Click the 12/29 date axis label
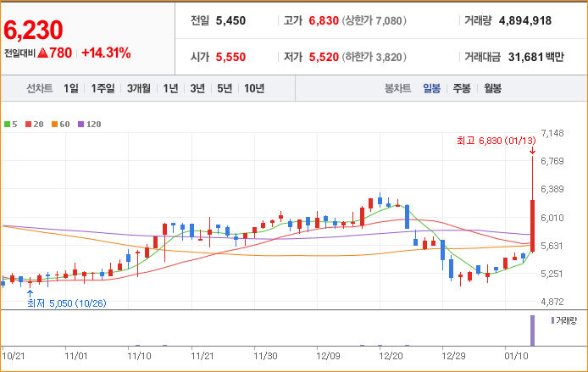The height and width of the screenshot is (372, 588). pyautogui.click(x=453, y=356)
